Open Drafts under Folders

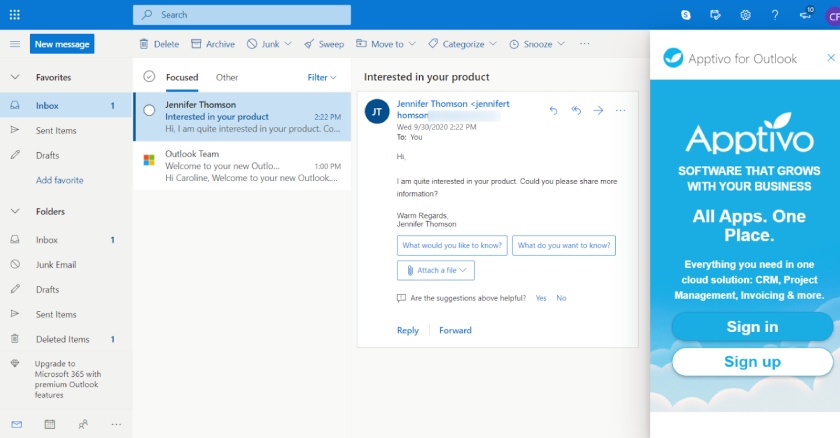click(x=66, y=289)
